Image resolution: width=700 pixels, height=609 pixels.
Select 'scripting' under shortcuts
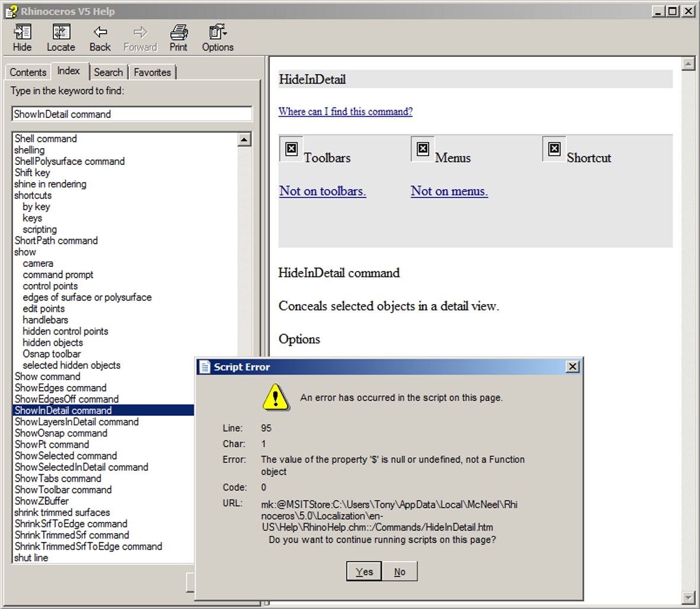click(x=40, y=229)
